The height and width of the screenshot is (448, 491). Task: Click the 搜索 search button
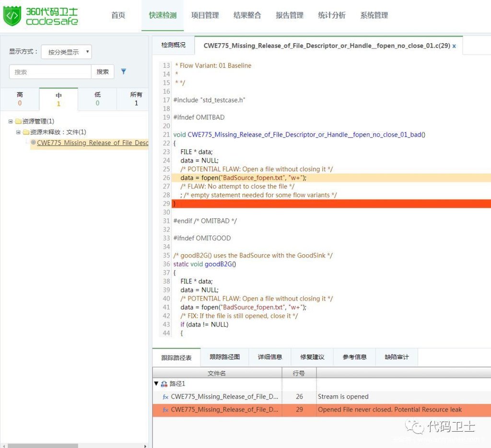103,71
